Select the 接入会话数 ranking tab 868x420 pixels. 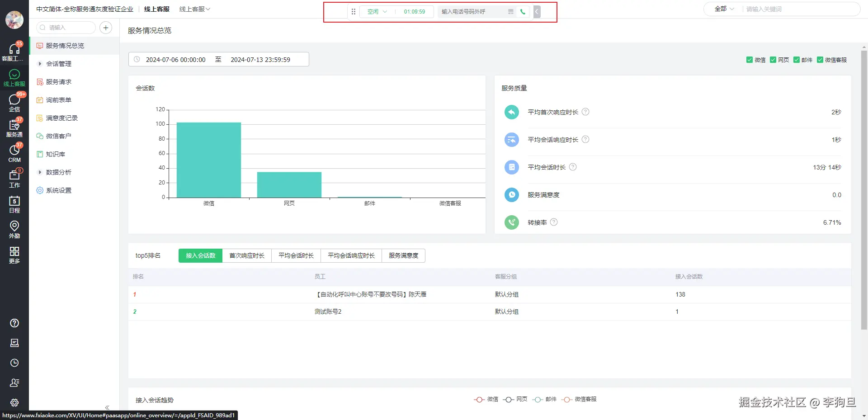click(x=200, y=255)
